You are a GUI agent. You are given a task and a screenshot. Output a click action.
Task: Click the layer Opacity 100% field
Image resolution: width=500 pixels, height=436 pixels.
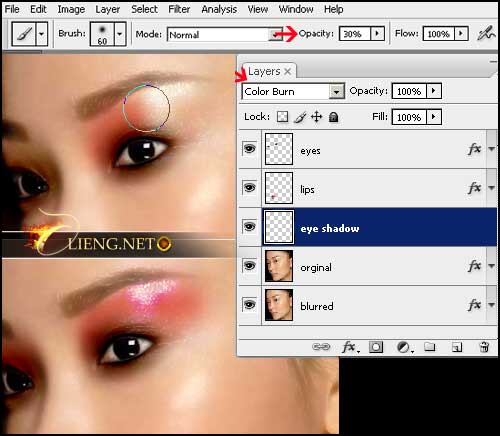[409, 91]
